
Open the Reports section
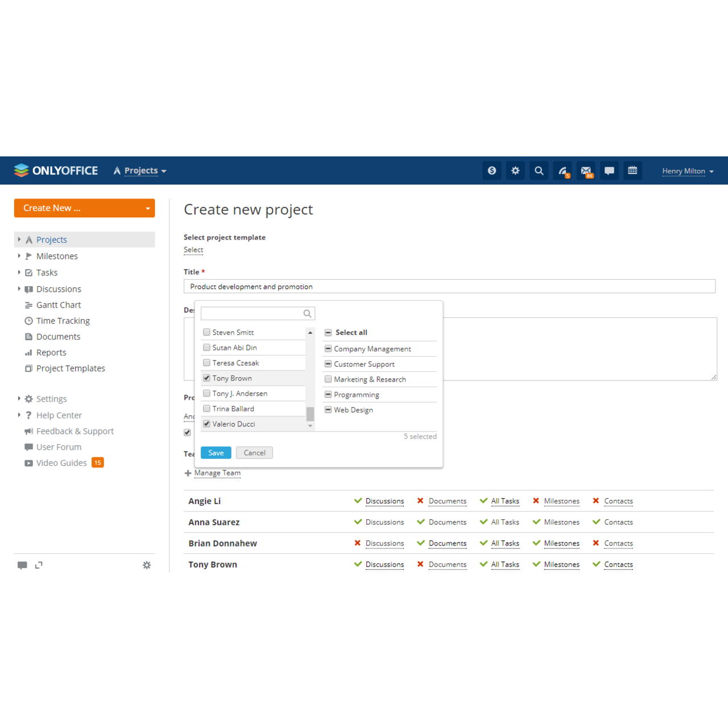point(51,353)
